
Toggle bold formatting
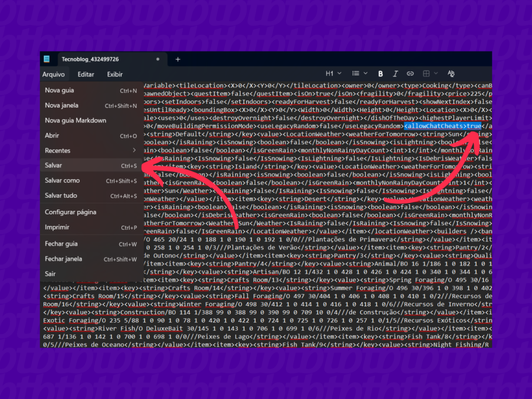380,74
